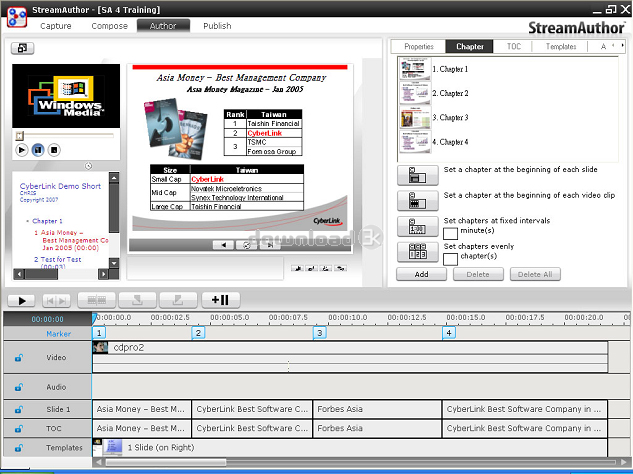Screen dimensions: 633x474
Task: Toggle the lock on the TOC track
Action: (19, 428)
